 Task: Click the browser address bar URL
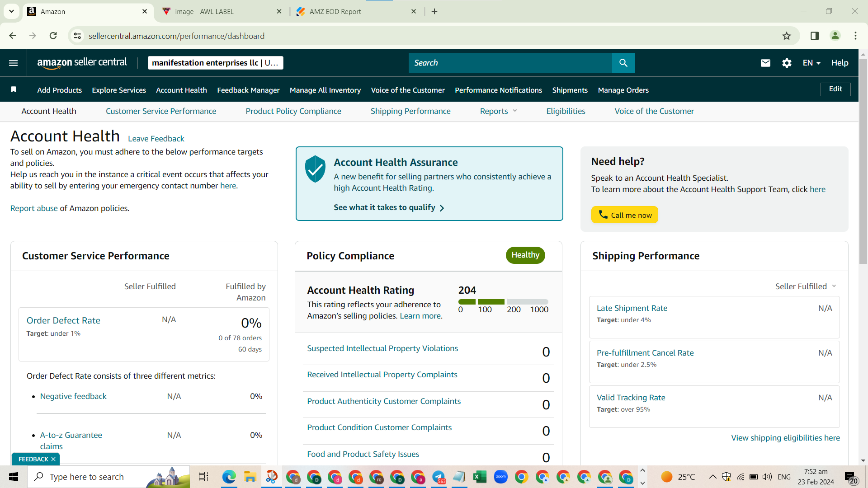pyautogui.click(x=176, y=36)
